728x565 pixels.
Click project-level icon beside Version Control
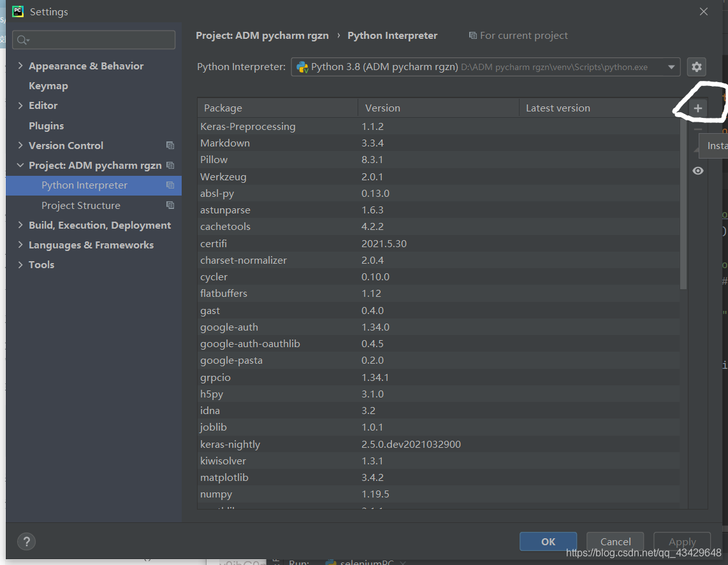[x=170, y=146]
